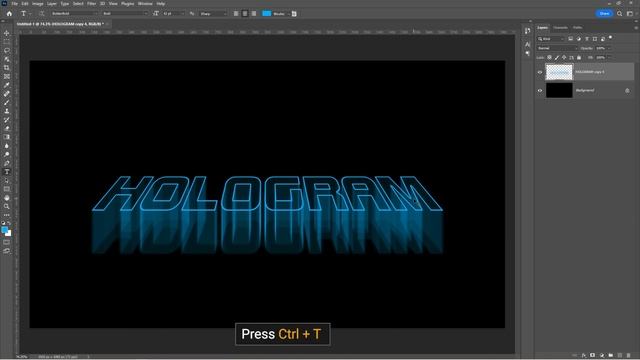
Task: Click the foreground color swatch
Action: (x=4, y=230)
